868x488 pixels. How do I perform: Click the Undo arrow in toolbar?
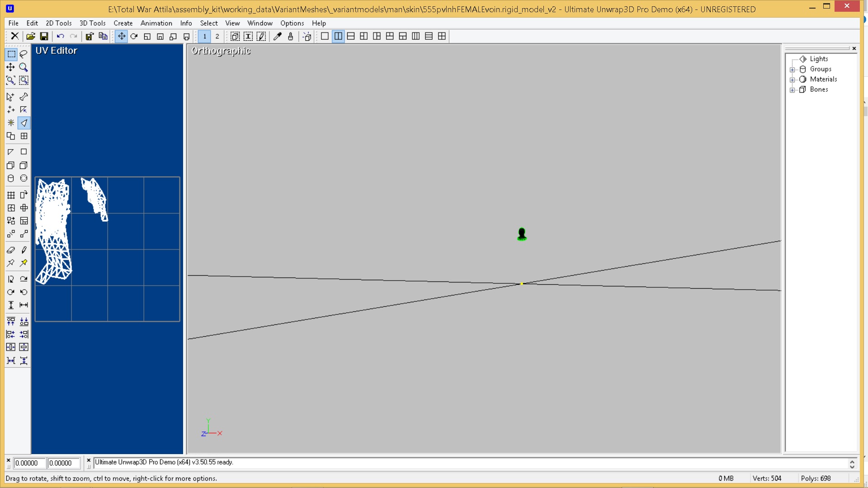pos(60,37)
